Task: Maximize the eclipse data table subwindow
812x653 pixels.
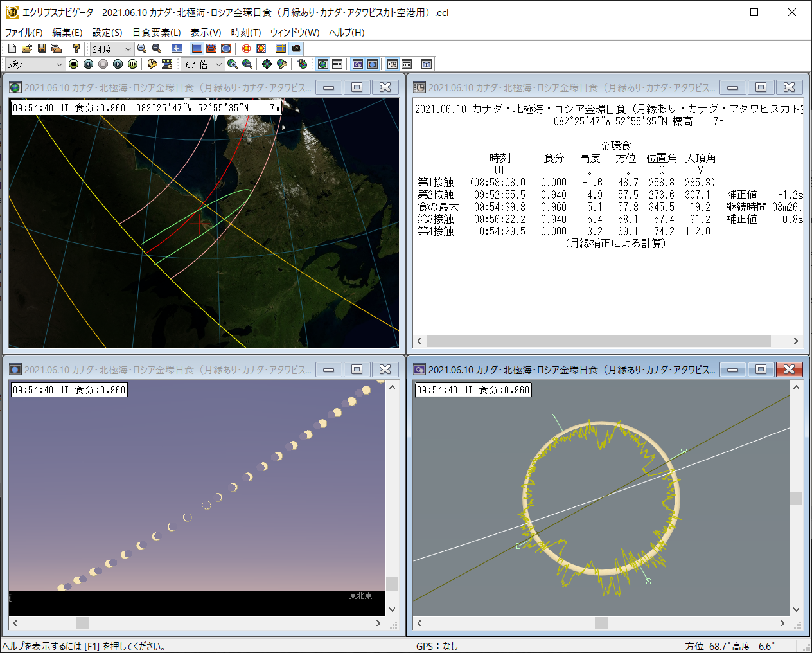Action: click(761, 87)
